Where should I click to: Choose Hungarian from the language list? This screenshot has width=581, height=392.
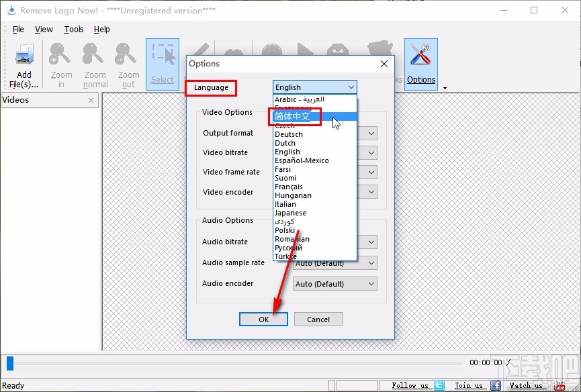[x=315, y=195]
